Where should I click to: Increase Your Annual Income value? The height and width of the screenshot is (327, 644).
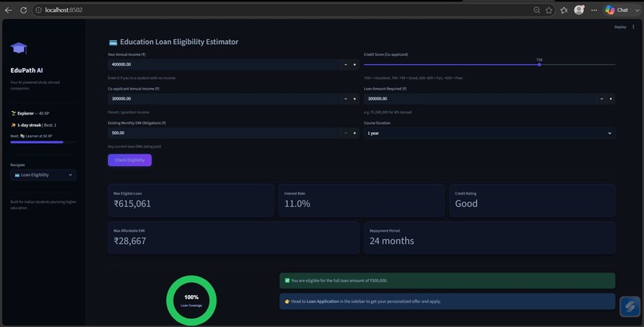[355, 65]
